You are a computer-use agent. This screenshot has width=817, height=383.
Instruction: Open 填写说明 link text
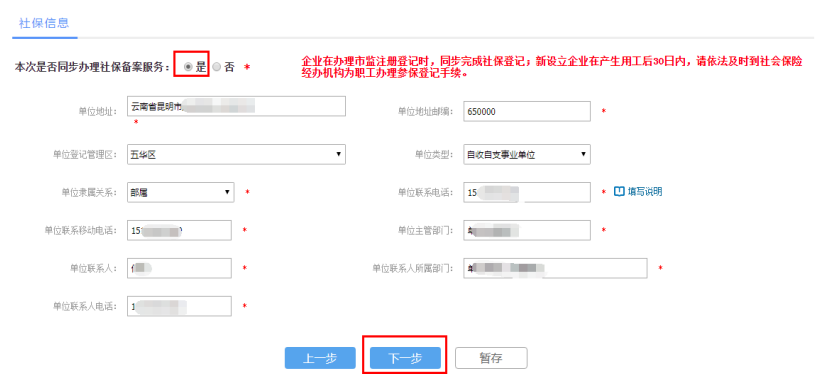pyautogui.click(x=645, y=192)
